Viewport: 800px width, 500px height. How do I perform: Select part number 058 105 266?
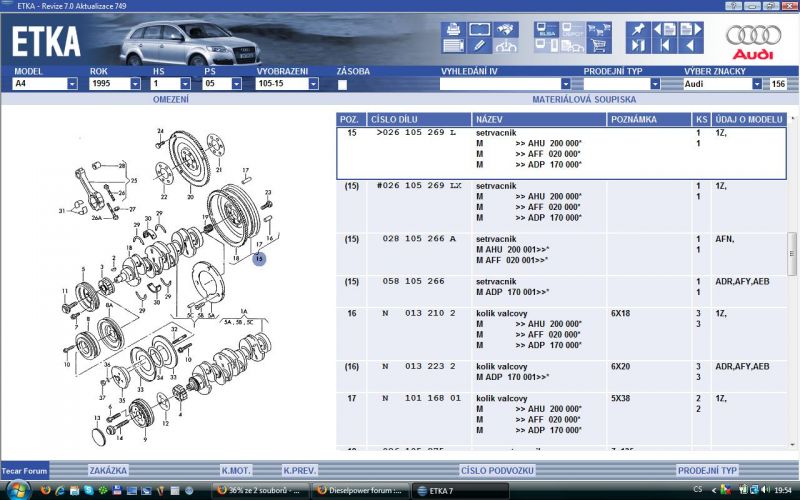tap(414, 281)
